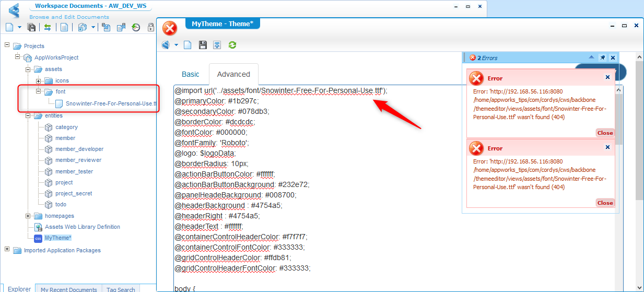Open the My Recent Documents tab
This screenshot has height=292, width=644.
point(68,289)
